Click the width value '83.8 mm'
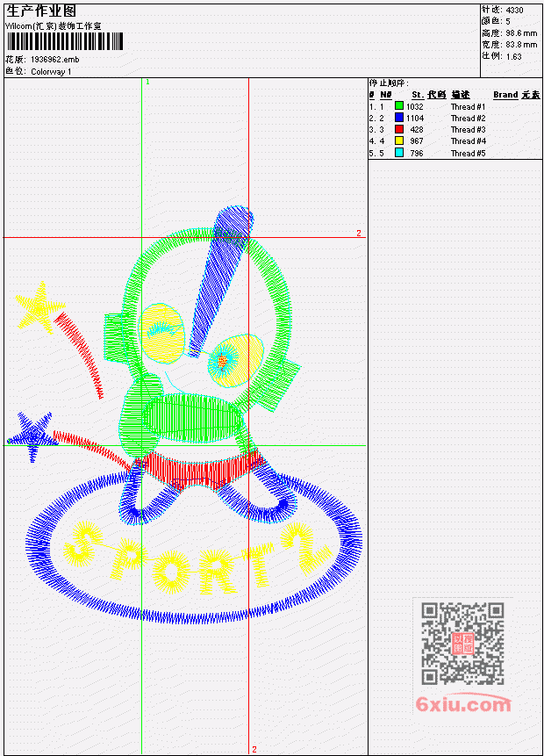 pos(521,45)
